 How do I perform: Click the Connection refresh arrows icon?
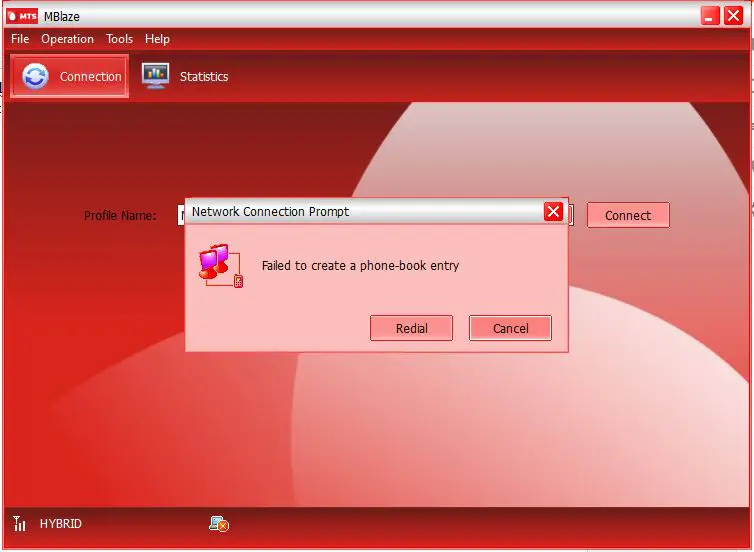pyautogui.click(x=35, y=76)
